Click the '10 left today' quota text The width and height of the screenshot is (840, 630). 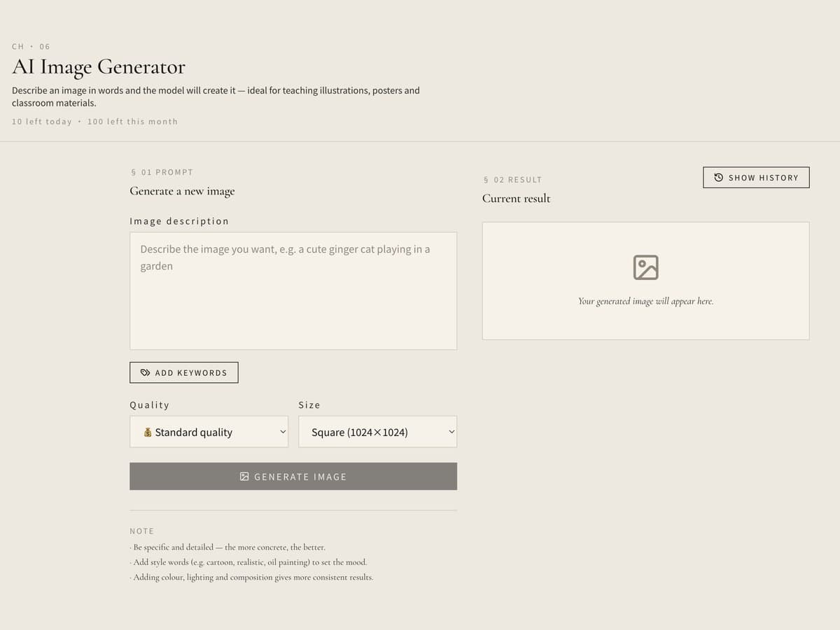tap(42, 122)
